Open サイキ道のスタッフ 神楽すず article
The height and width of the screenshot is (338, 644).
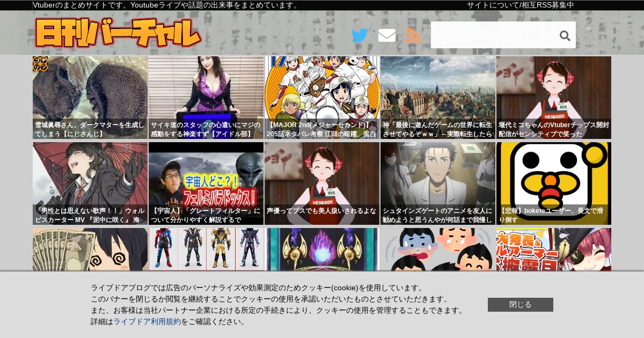click(x=206, y=98)
